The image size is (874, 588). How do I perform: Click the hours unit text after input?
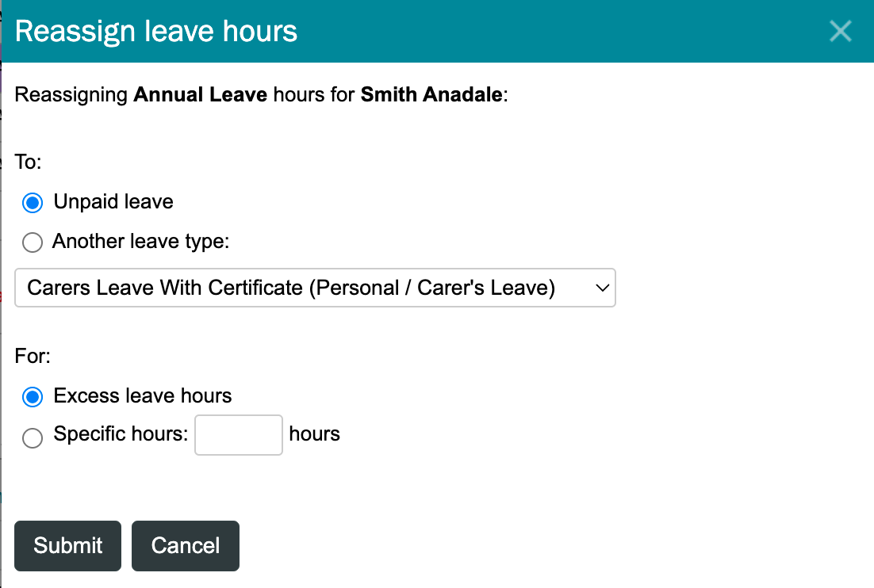[314, 433]
